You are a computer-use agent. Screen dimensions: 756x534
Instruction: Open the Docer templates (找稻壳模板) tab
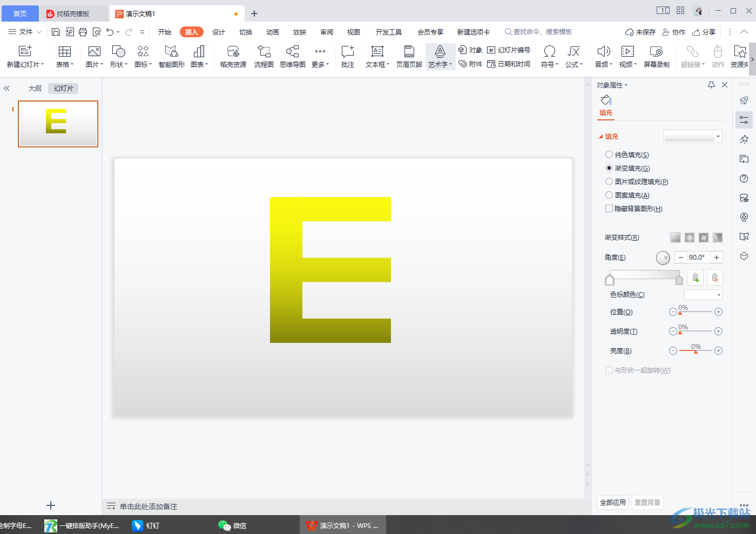73,13
